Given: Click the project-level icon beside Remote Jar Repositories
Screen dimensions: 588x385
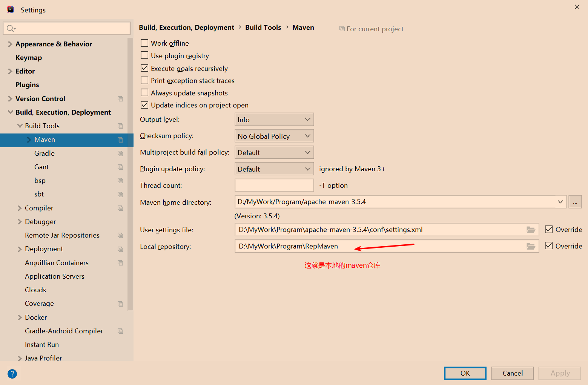Looking at the screenshot, I should 120,235.
